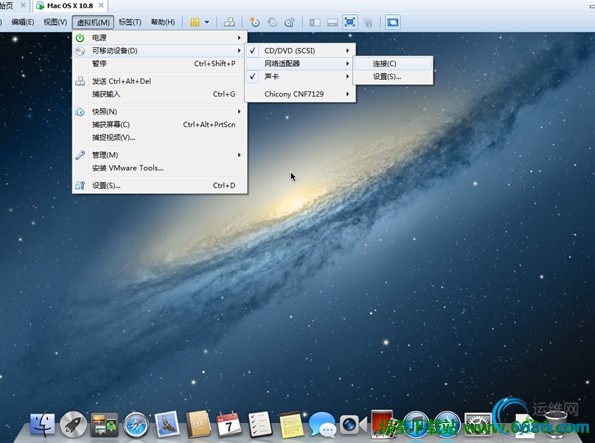595x443 pixels.
Task: Choose 发送 Ctrl+Alt+Del menu entry
Action: point(160,81)
